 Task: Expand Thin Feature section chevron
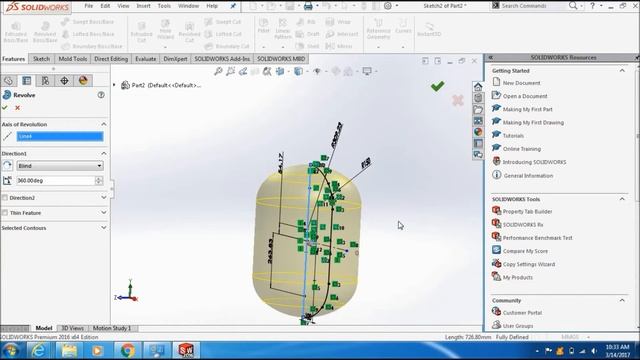point(104,213)
